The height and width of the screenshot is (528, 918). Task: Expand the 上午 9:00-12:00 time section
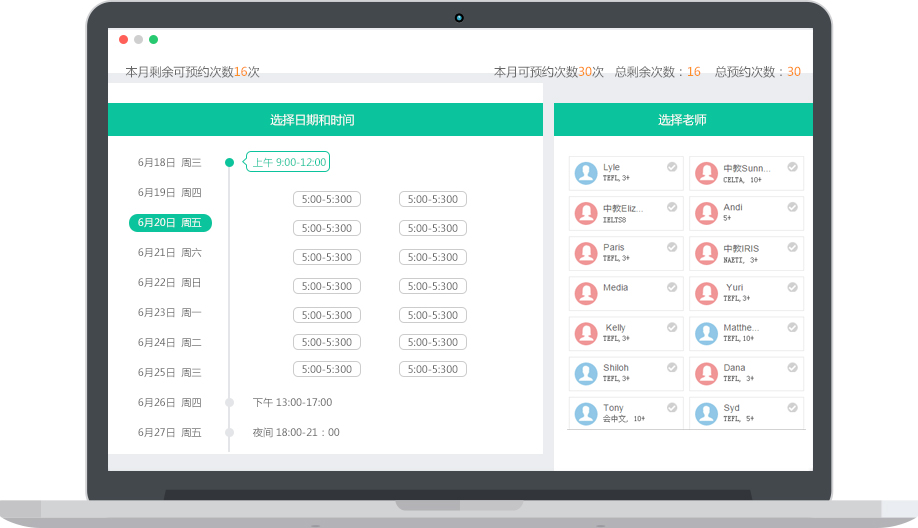(288, 162)
